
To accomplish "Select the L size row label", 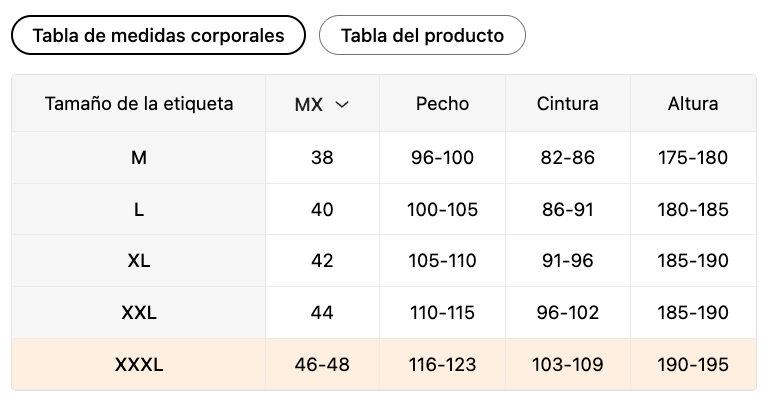I will coord(139,210).
